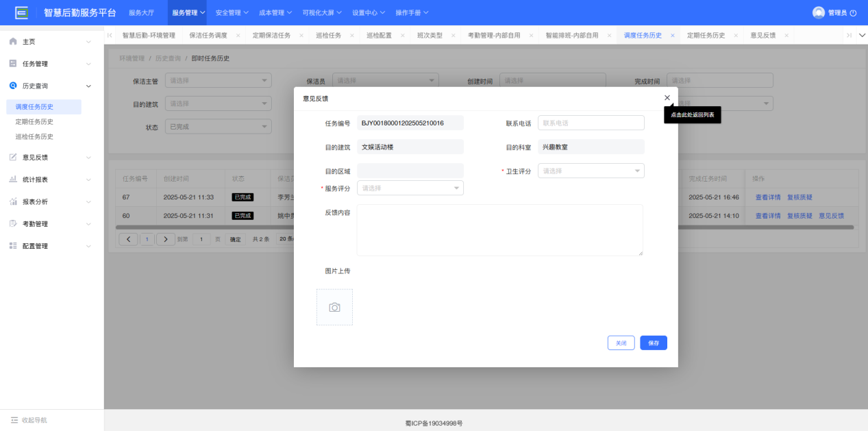Image resolution: width=868 pixels, height=431 pixels.
Task: Click the administrator avatar icon
Action: point(819,12)
